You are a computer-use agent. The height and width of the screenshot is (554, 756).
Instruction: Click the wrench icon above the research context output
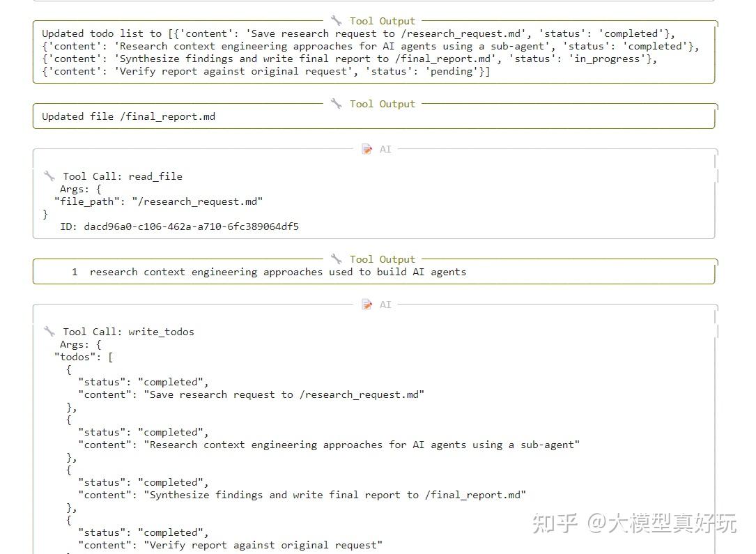pos(336,259)
